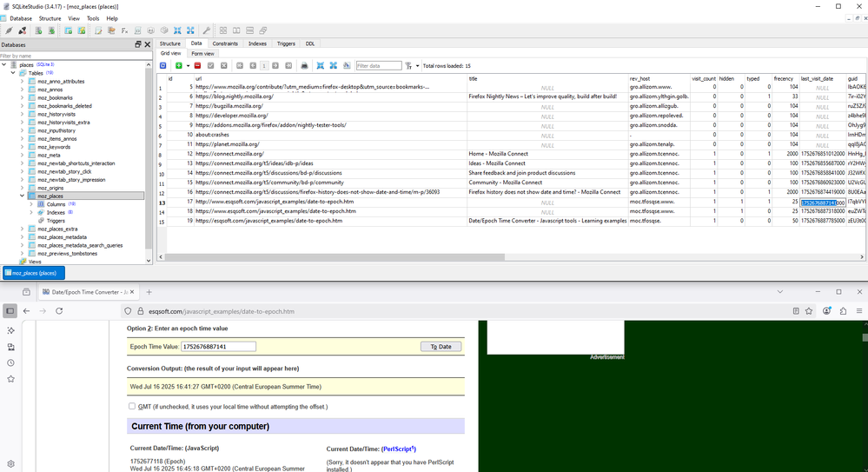Click the Epoch Time Value input field
This screenshot has width=868, height=472.
pos(218,346)
